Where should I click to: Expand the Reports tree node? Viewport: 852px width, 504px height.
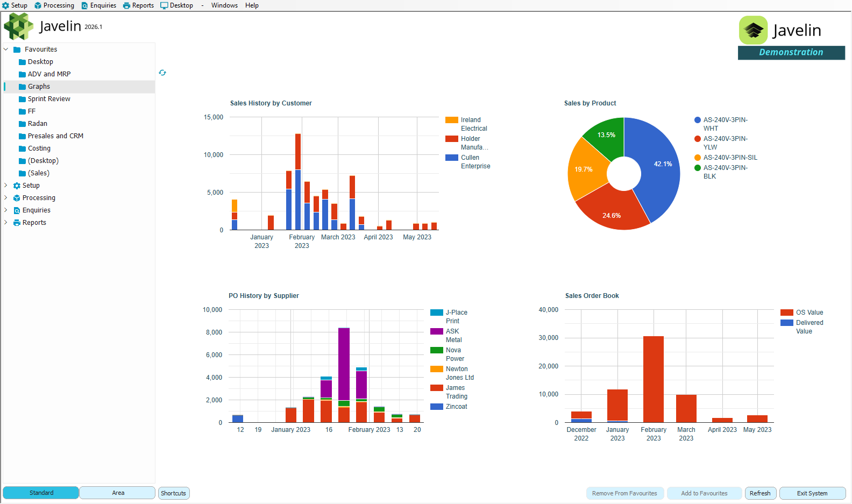(6, 223)
